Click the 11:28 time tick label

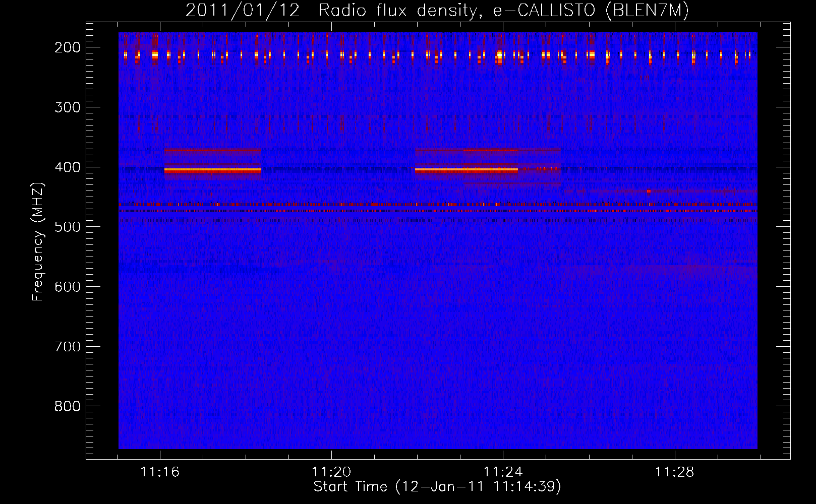point(674,472)
